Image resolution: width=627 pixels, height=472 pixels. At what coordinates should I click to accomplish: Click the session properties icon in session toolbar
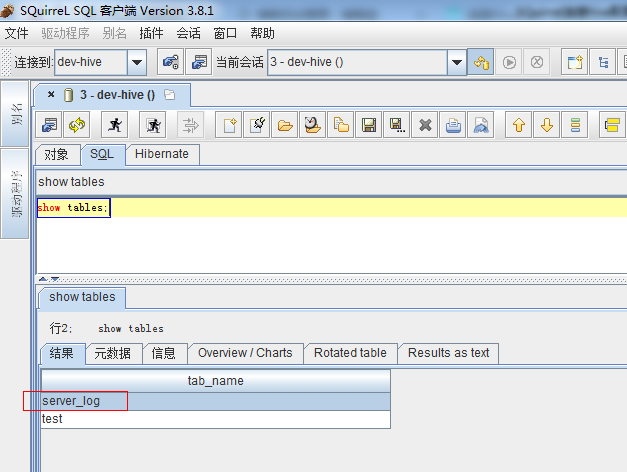tap(49, 125)
